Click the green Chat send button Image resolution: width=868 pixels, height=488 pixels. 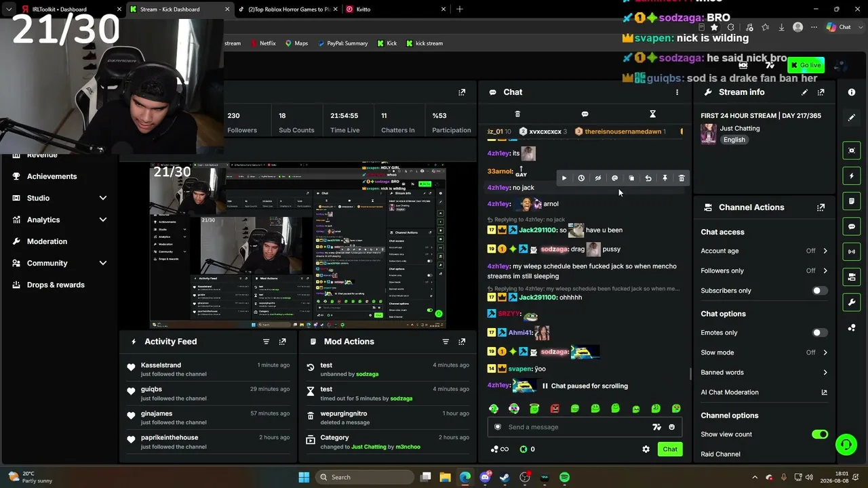(x=670, y=449)
